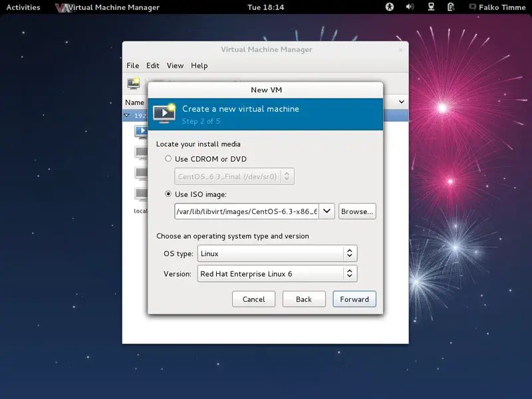Cancel the New VM wizard

(x=253, y=299)
